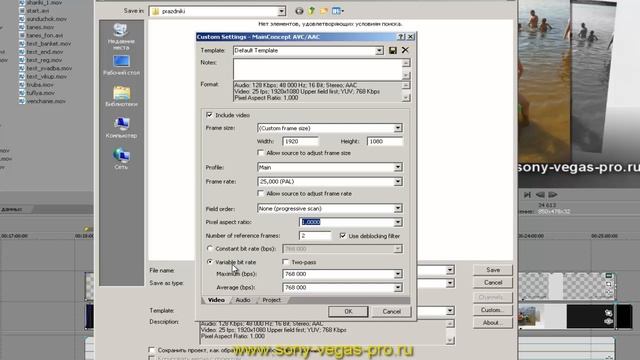The height and width of the screenshot is (360, 640).
Task: Click Save in the Save As dialog
Action: [x=493, y=270]
